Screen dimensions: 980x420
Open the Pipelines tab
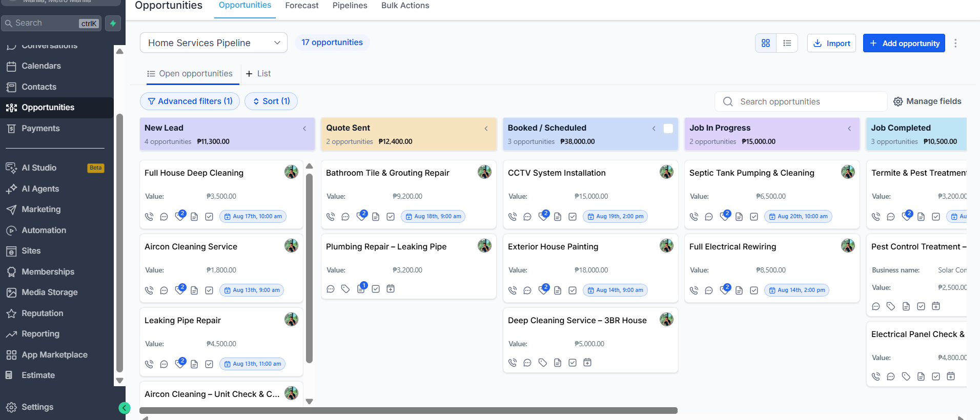coord(350,6)
